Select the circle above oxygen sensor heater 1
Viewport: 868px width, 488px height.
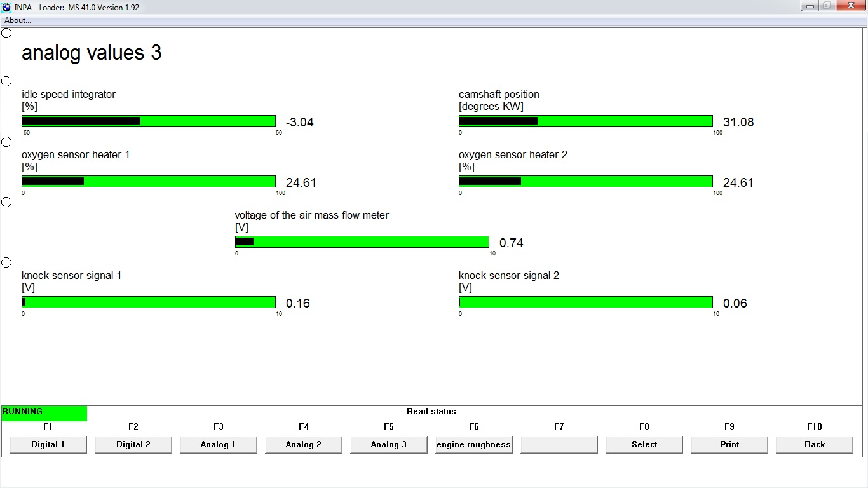pyautogui.click(x=6, y=142)
